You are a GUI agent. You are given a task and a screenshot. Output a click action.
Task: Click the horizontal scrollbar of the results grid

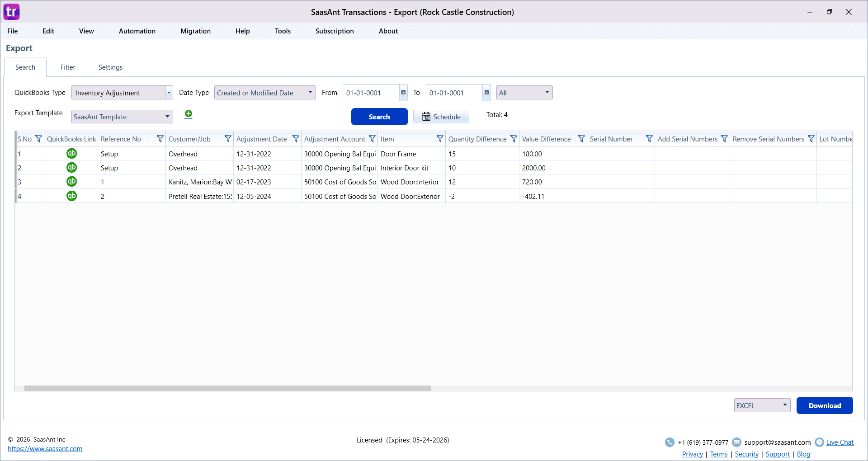[x=228, y=388]
